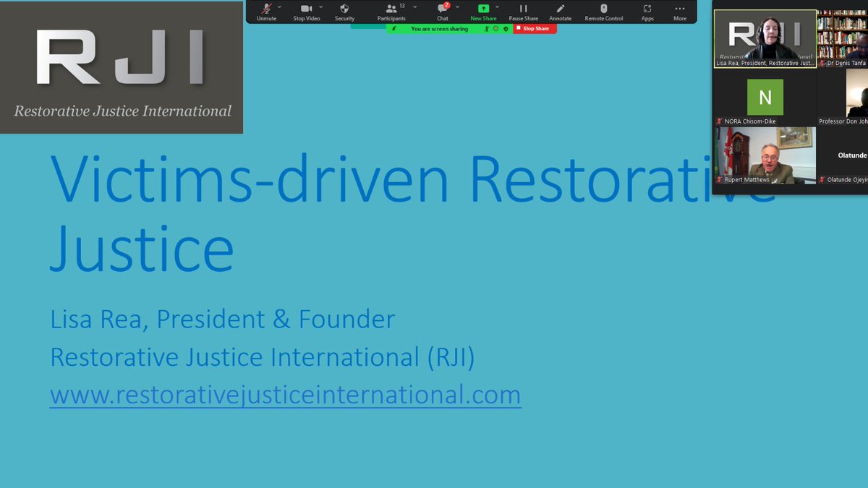The image size is (868, 488).
Task: Click muted mic icon beside Olatunde Ojeyinka
Action: click(822, 179)
